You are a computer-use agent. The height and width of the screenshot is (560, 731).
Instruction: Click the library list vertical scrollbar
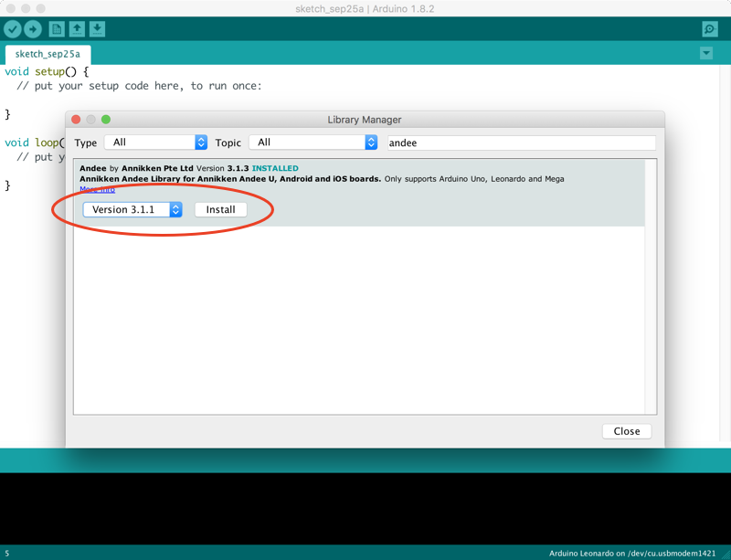click(651, 287)
